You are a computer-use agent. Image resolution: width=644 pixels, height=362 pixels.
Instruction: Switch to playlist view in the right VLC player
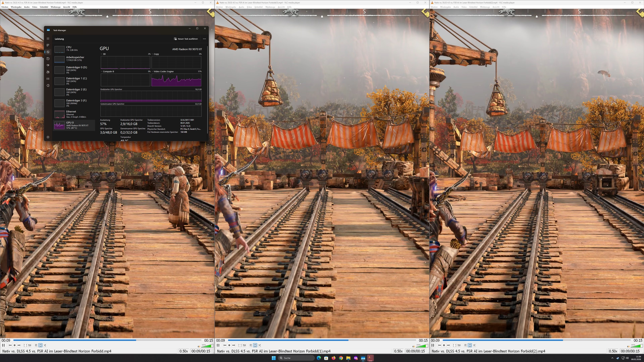[x=465, y=345]
